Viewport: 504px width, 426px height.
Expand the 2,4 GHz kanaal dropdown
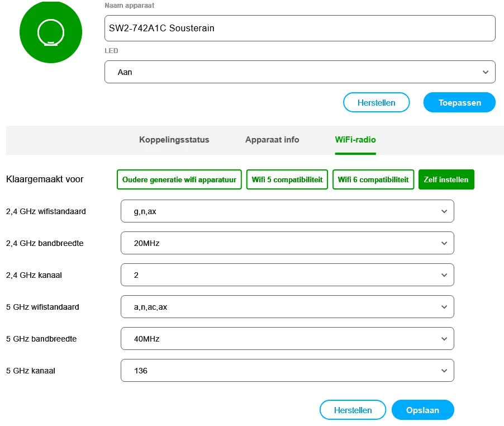(287, 275)
